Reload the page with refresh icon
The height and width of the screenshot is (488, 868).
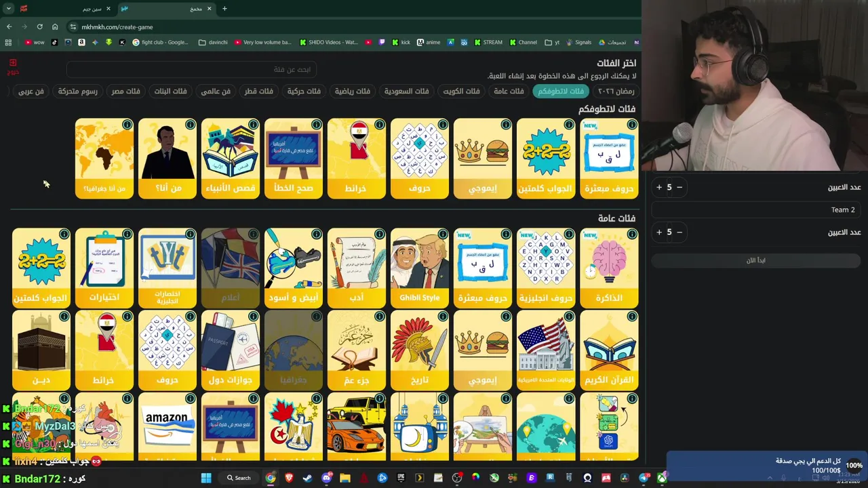point(39,27)
